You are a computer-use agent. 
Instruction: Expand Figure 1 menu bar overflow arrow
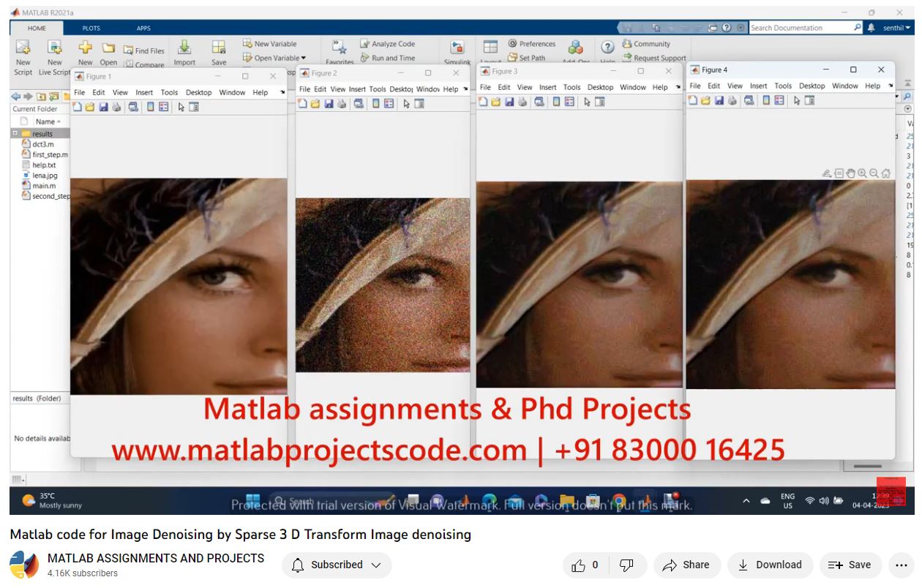coord(282,92)
